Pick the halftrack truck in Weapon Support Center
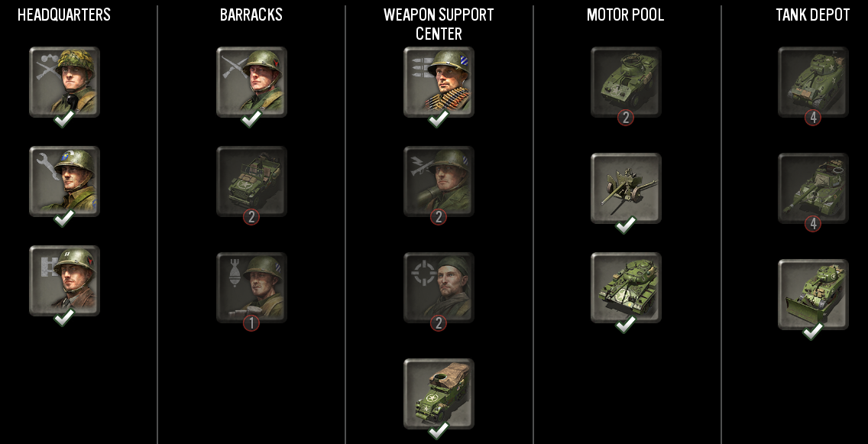 tap(439, 394)
